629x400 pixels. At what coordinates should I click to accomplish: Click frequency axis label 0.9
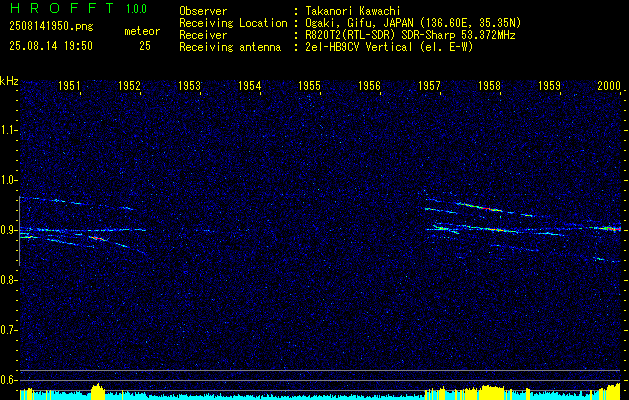[7, 230]
